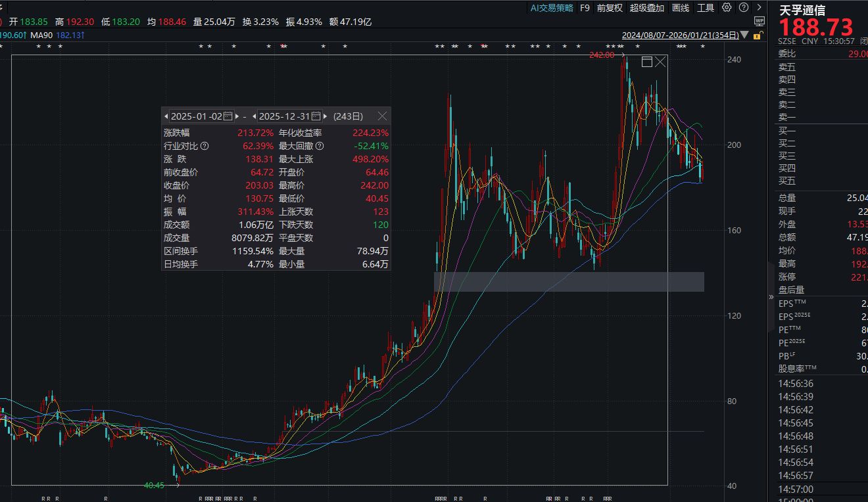Click the WP indicator icon
This screenshot has width=868, height=502.
click(x=759, y=20)
